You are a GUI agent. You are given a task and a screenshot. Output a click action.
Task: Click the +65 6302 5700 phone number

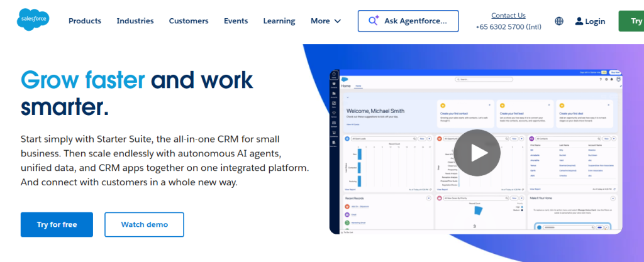click(508, 28)
